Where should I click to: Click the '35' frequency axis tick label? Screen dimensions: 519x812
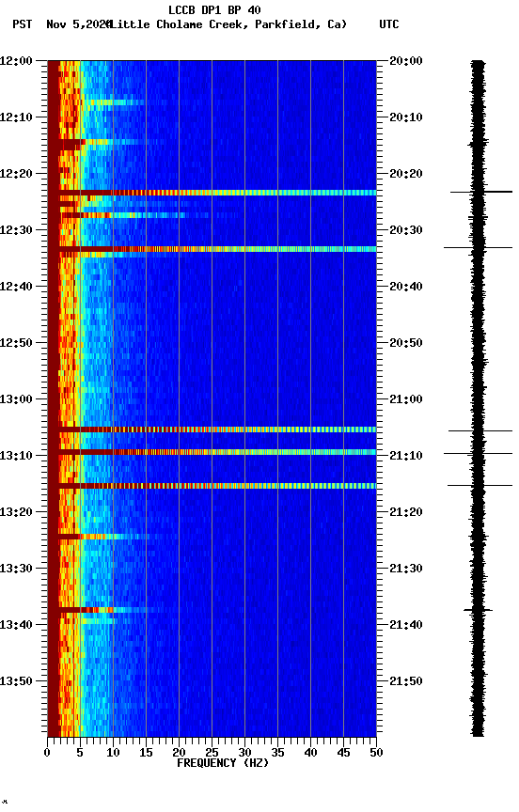point(277,753)
